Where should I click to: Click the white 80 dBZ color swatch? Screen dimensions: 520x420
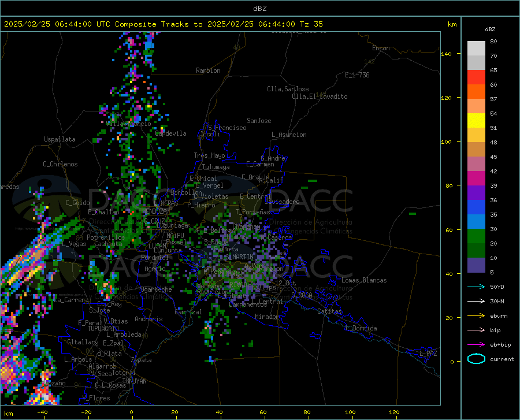[476, 49]
